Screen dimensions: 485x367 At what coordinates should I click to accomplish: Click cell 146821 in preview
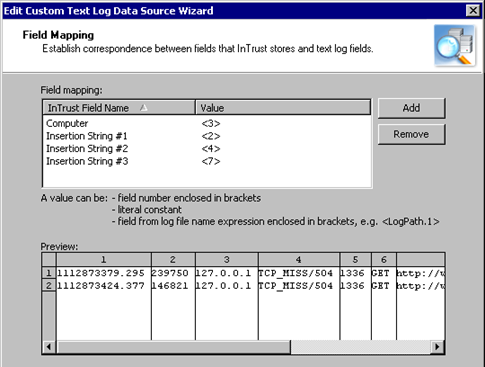[x=173, y=286]
